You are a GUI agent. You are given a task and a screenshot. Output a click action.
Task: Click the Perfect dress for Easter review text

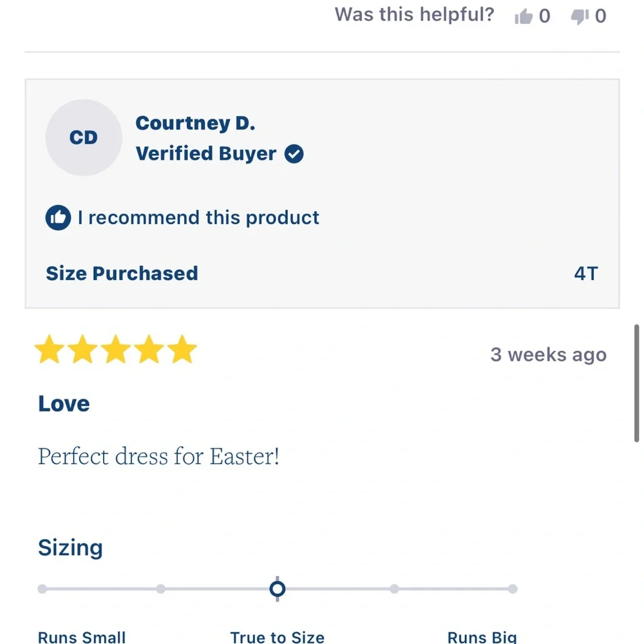click(158, 457)
